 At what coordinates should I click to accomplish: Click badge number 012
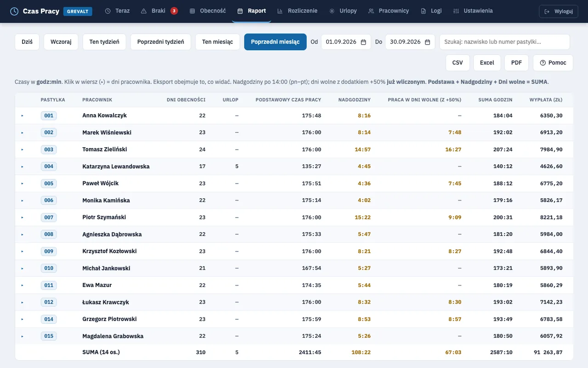(49, 302)
